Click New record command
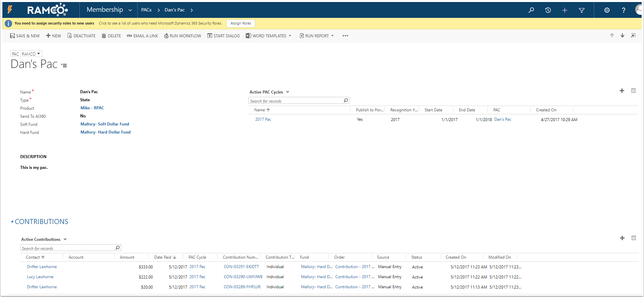Image resolution: width=644 pixels, height=297 pixels. (x=54, y=36)
